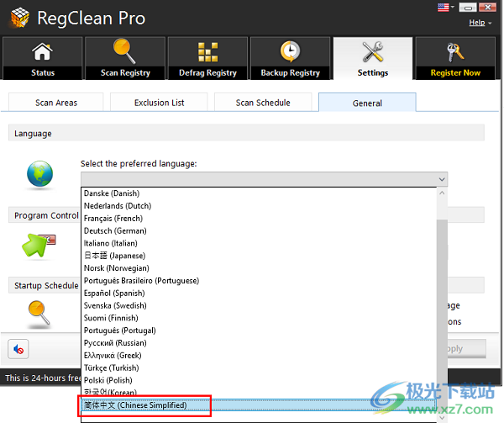Select Suomi (Finnish) option
504x423 pixels.
point(259,318)
